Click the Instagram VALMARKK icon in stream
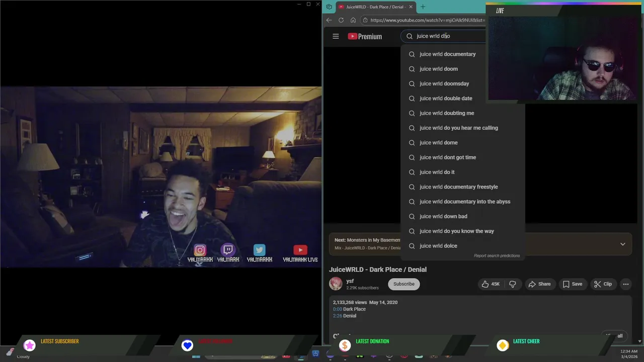 (200, 250)
